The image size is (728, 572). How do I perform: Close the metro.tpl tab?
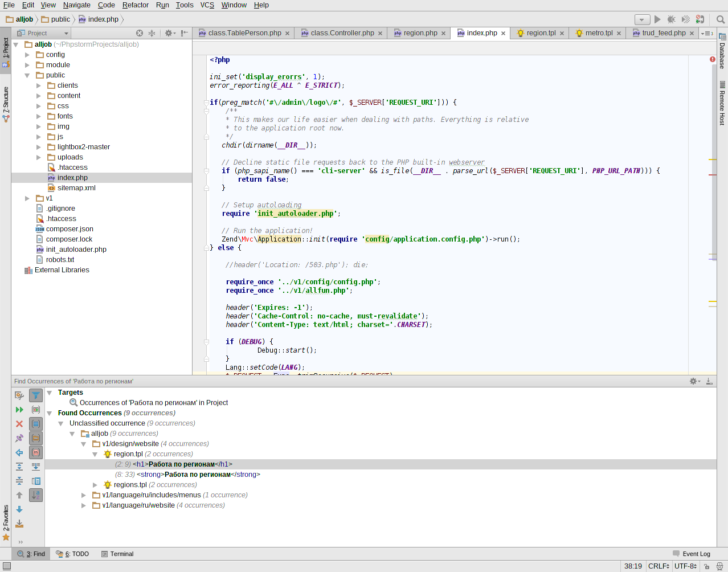point(619,33)
